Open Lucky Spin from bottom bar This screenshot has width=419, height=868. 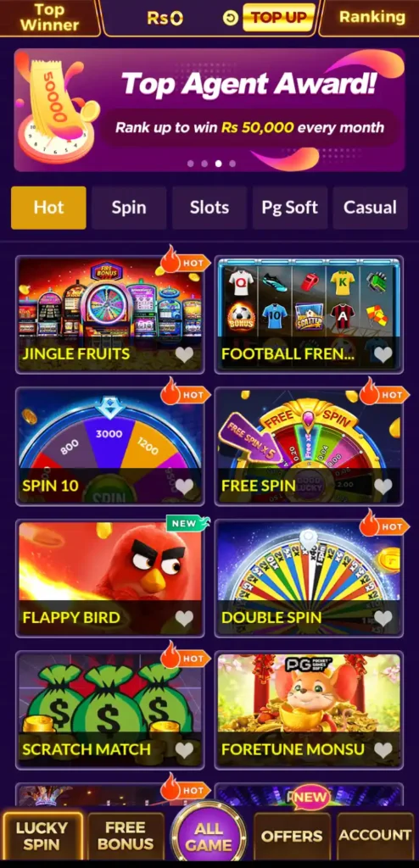click(x=42, y=836)
